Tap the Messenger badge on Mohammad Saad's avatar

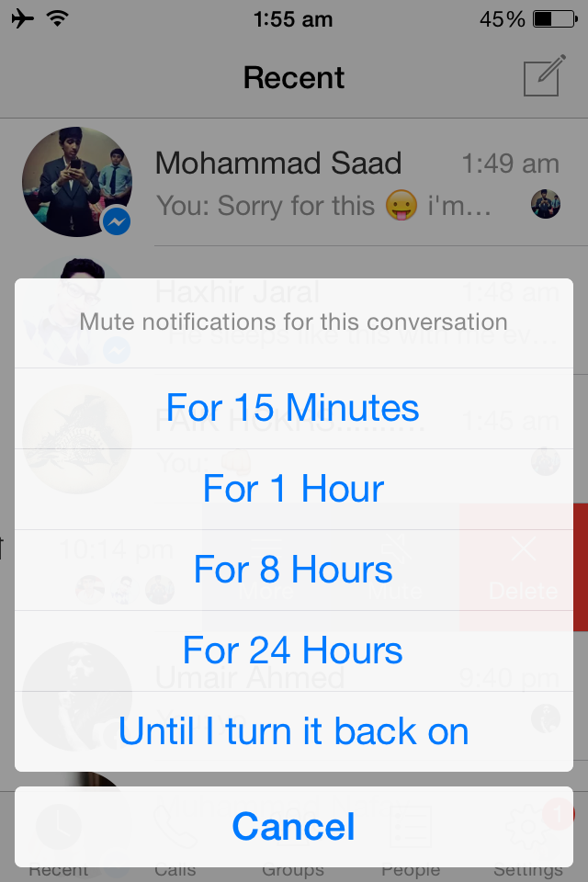tap(117, 221)
